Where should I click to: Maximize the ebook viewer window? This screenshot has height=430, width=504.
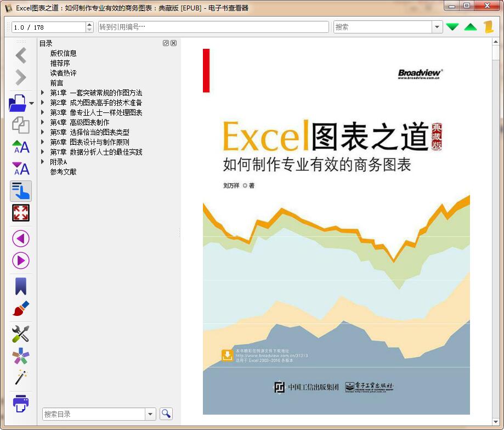click(x=467, y=6)
